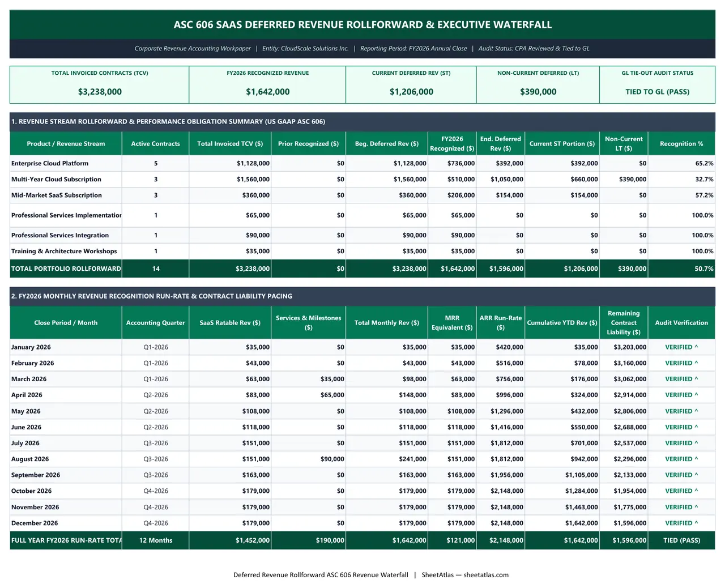Viewport: 725px width, 588px height.
Task: Click the June 2026 quarter cell Q2-2026
Action: point(156,427)
